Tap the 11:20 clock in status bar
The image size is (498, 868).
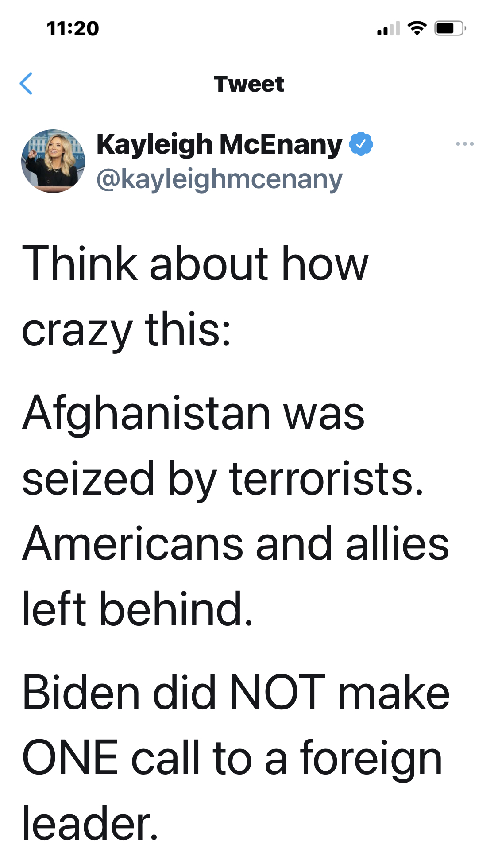pyautogui.click(x=73, y=28)
